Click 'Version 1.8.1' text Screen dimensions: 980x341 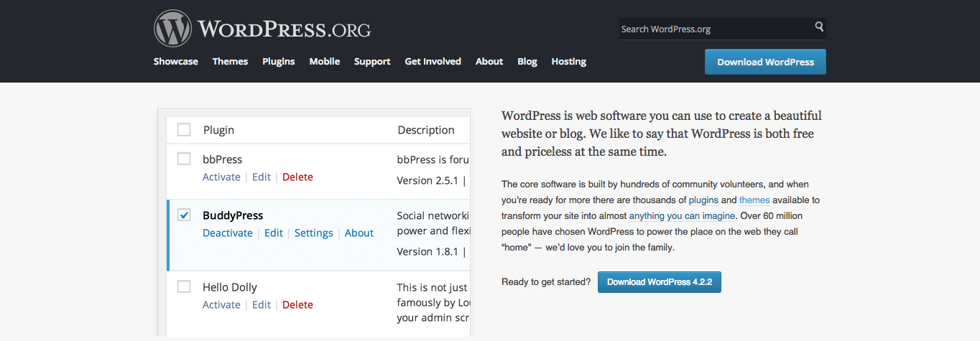(428, 252)
